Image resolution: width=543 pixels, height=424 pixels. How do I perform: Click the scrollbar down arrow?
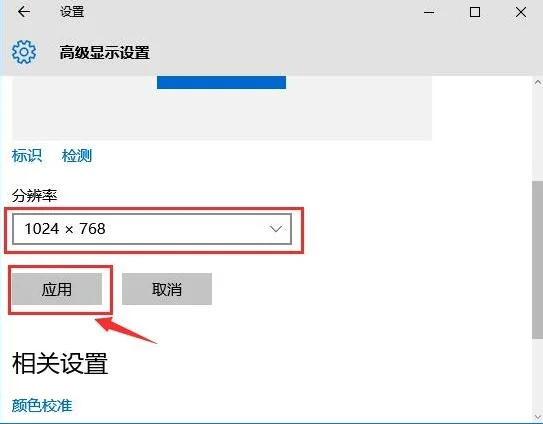[537, 417]
